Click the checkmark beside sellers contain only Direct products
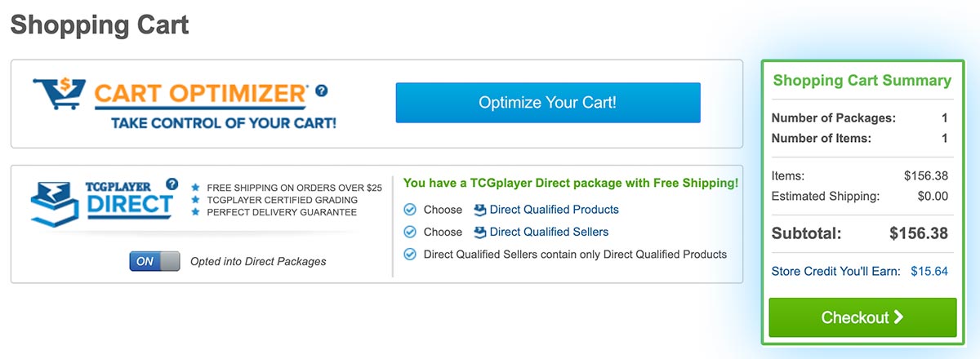 (410, 255)
